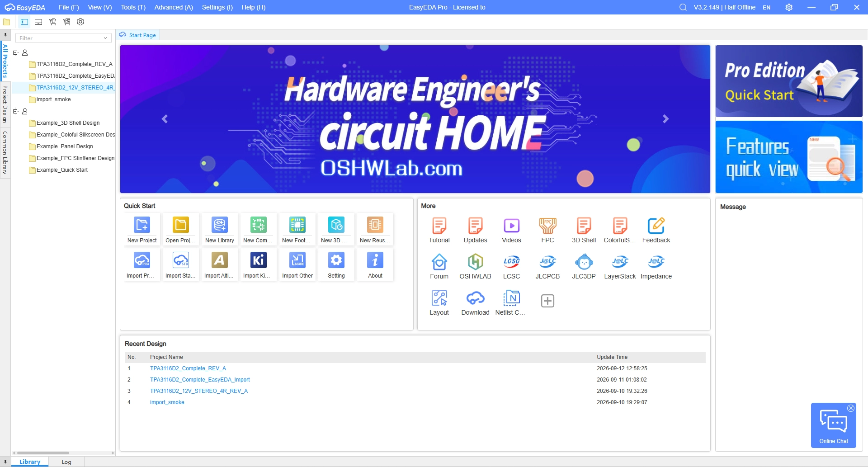Click the New Footprint icon
868x467 pixels.
[297, 225]
